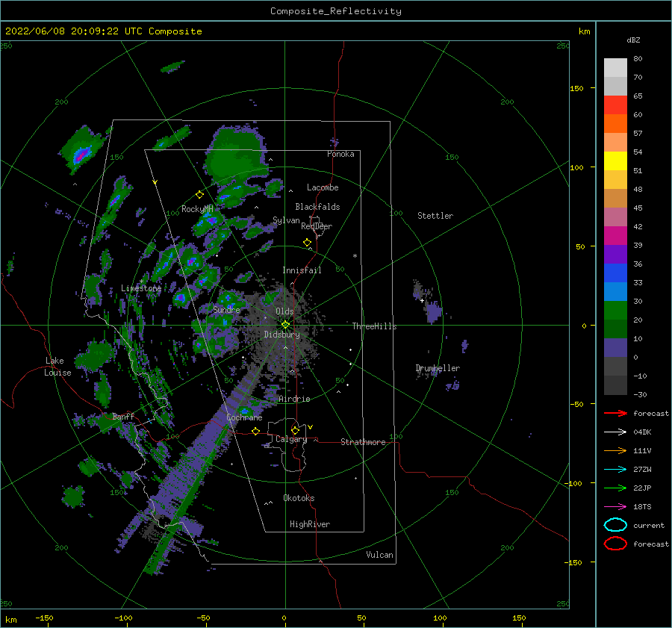Select the Vulcan label
The height and width of the screenshot is (628, 672).
click(380, 555)
